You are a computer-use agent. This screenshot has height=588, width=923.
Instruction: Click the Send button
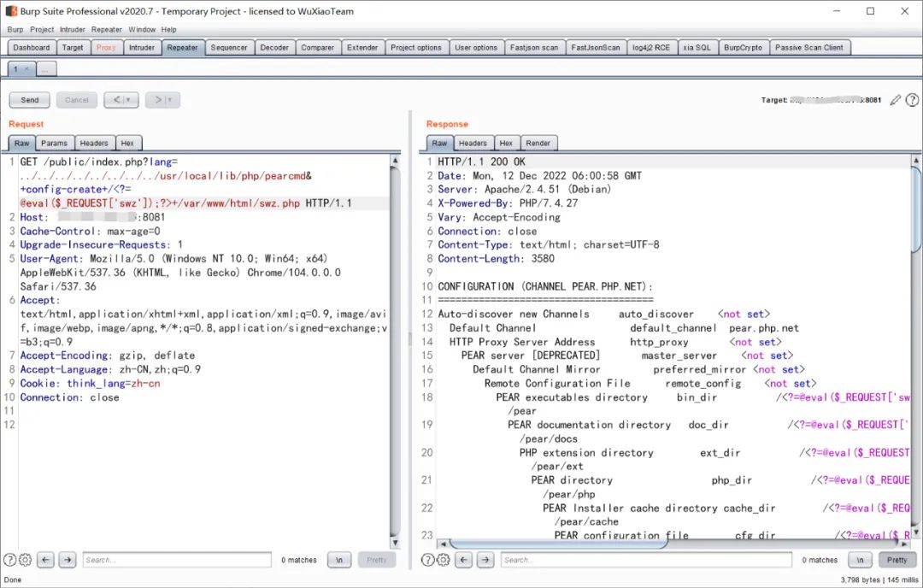point(29,100)
